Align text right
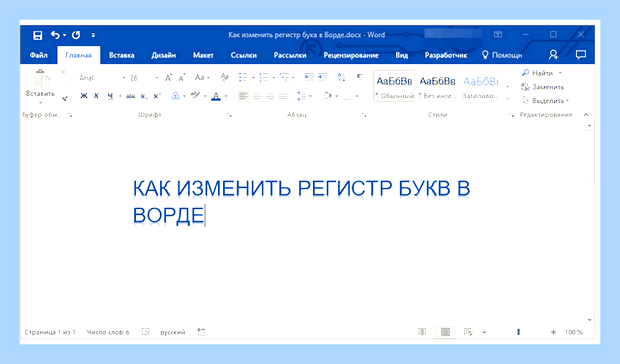Viewport: 620px width, 364px height. pyautogui.click(x=270, y=96)
